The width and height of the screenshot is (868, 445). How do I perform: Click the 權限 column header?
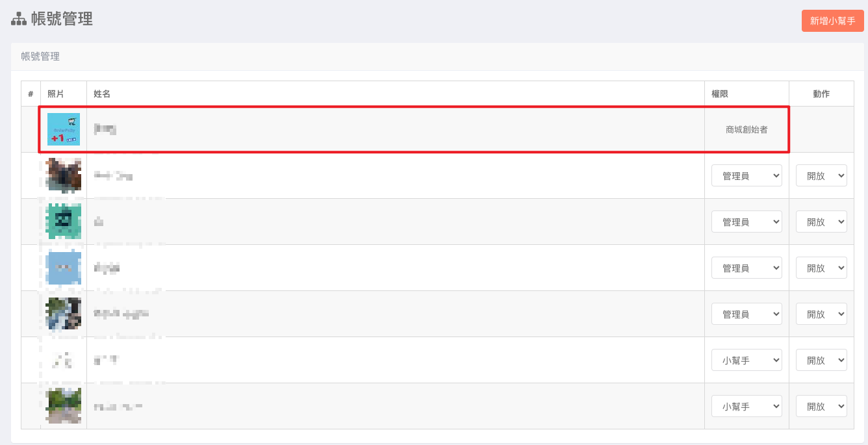tap(720, 94)
